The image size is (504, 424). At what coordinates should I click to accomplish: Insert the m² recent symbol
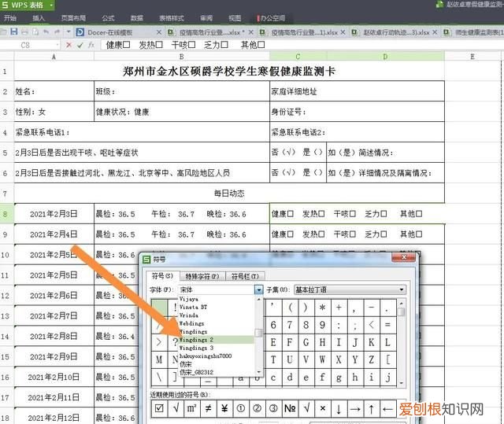click(x=192, y=408)
